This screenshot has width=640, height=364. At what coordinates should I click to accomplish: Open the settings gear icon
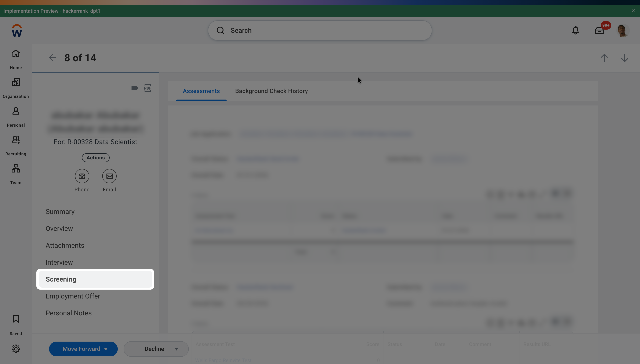(x=16, y=349)
